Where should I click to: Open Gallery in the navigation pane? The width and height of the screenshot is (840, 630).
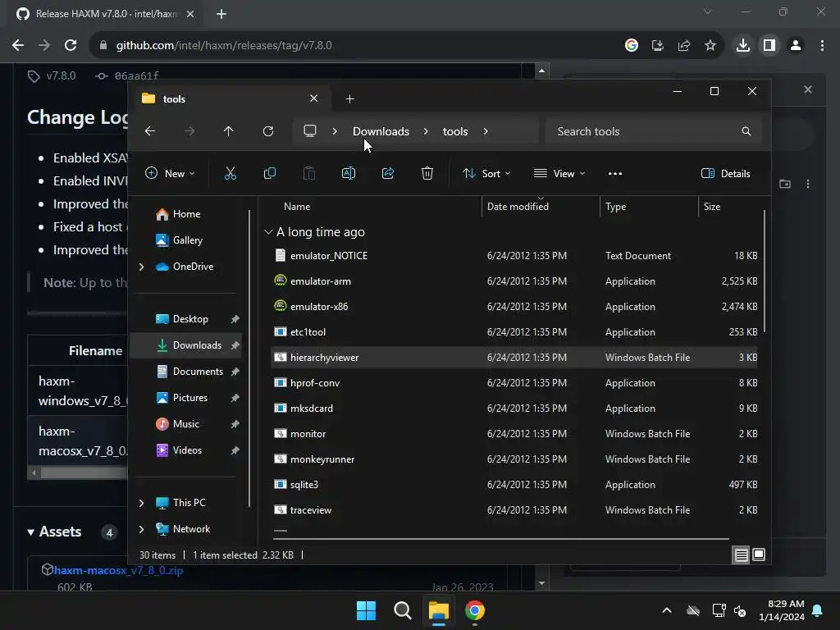point(186,240)
